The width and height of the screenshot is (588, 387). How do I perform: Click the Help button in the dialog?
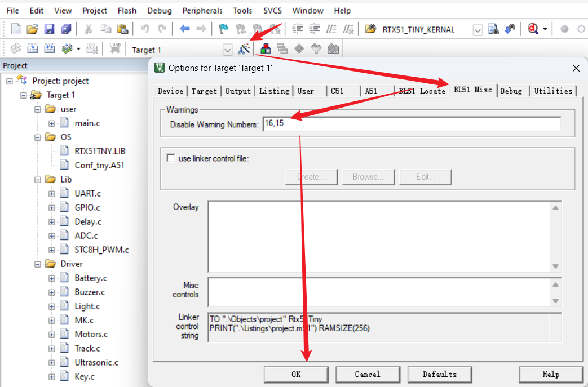pyautogui.click(x=550, y=374)
